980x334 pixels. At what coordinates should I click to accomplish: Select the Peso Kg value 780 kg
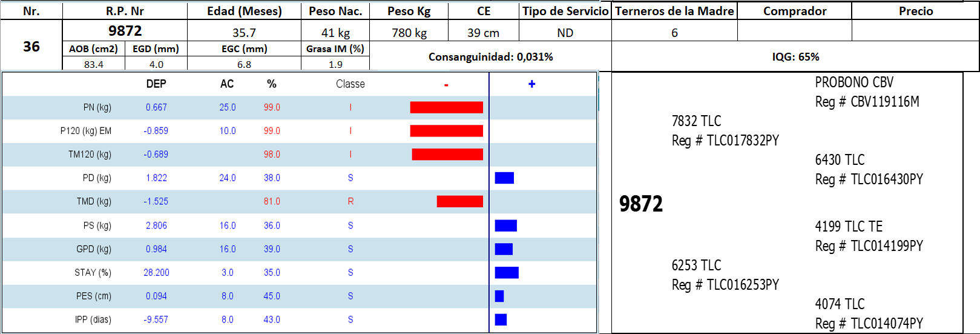409,33
